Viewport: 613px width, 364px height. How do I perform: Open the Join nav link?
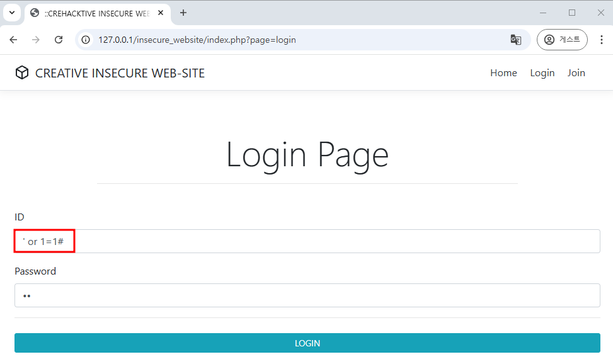click(576, 72)
